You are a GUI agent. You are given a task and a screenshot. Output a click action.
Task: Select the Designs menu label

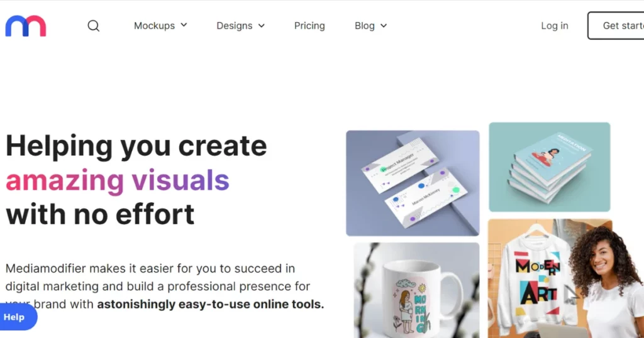pos(235,26)
